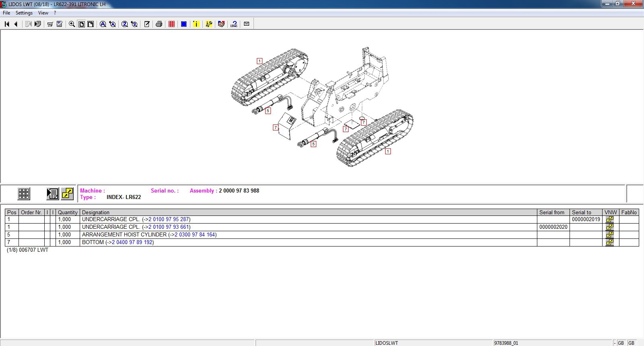644x346 pixels.
Task: Click the previous page arrow icon
Action: coord(16,24)
